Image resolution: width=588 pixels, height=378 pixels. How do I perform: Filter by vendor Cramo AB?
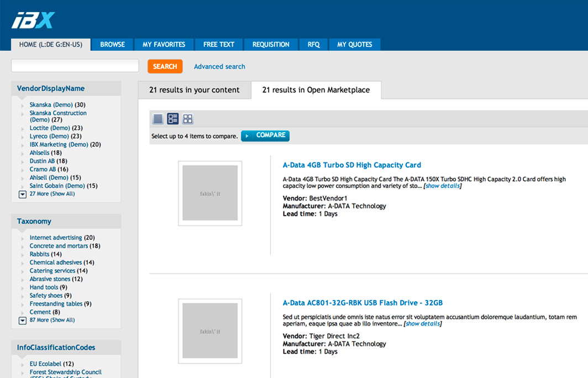pos(43,169)
